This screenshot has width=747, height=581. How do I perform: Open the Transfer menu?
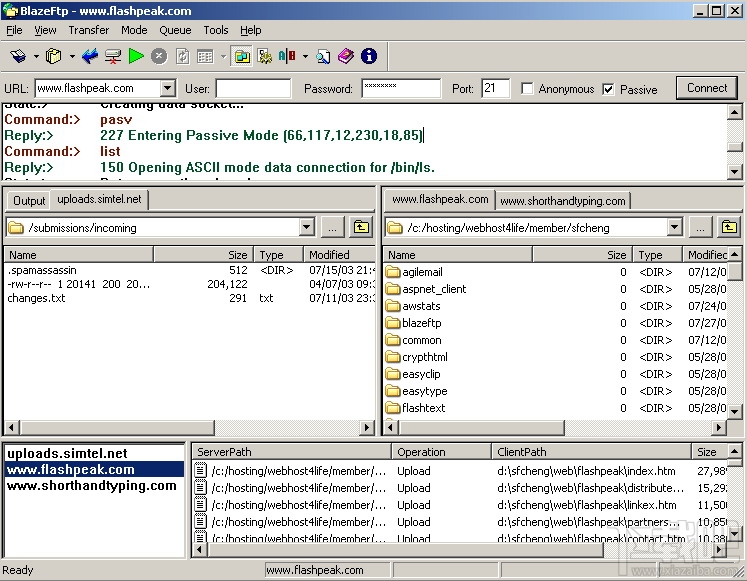[x=88, y=31]
